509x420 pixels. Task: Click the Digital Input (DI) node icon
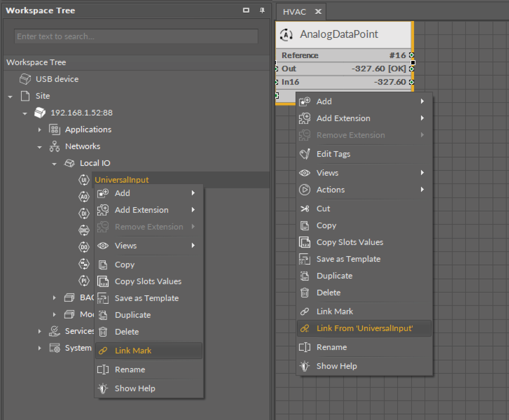(84, 213)
